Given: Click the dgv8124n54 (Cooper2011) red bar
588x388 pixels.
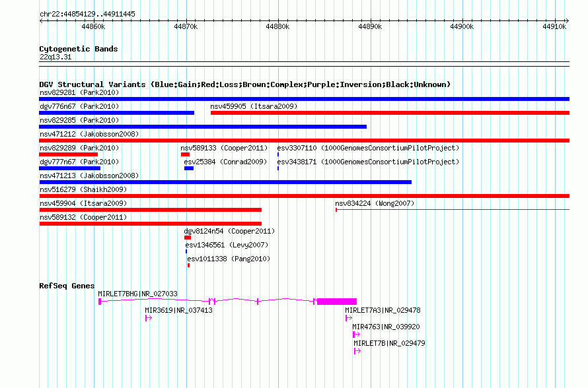Looking at the screenshot, I should tap(188, 238).
